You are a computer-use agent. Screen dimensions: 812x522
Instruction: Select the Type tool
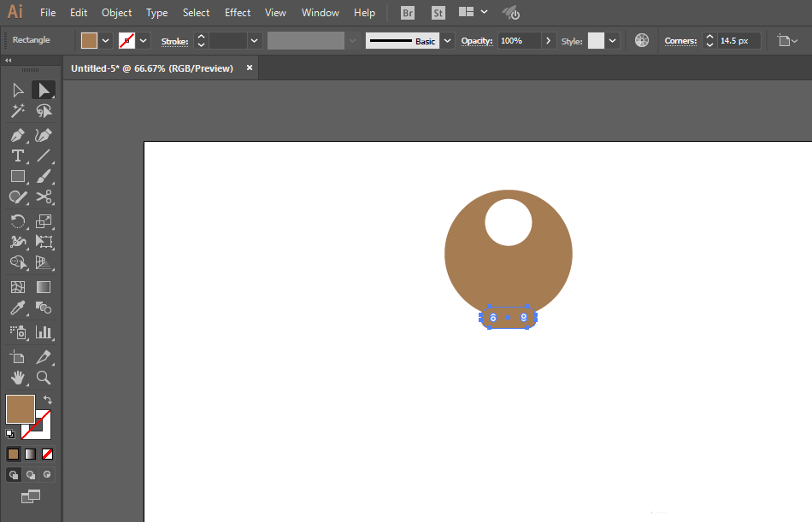point(17,155)
